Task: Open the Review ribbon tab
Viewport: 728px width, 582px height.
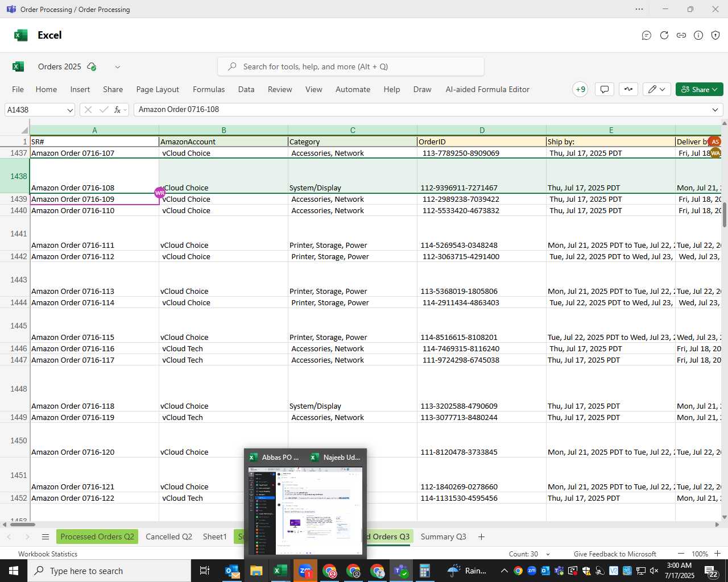Action: click(x=280, y=89)
